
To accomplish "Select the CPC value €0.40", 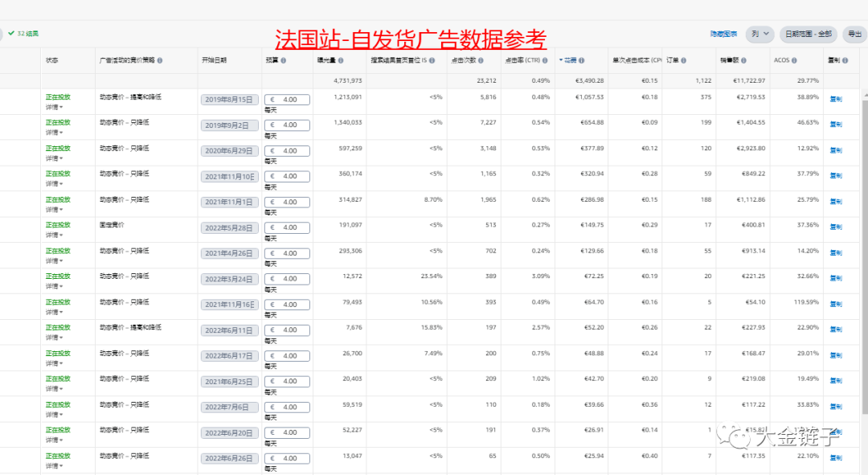I will [650, 457].
